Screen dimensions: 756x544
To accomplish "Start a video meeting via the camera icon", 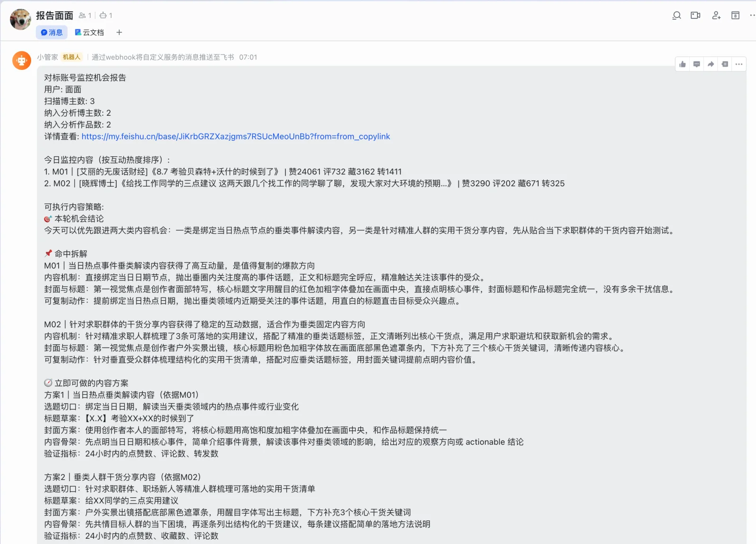I will coord(696,16).
